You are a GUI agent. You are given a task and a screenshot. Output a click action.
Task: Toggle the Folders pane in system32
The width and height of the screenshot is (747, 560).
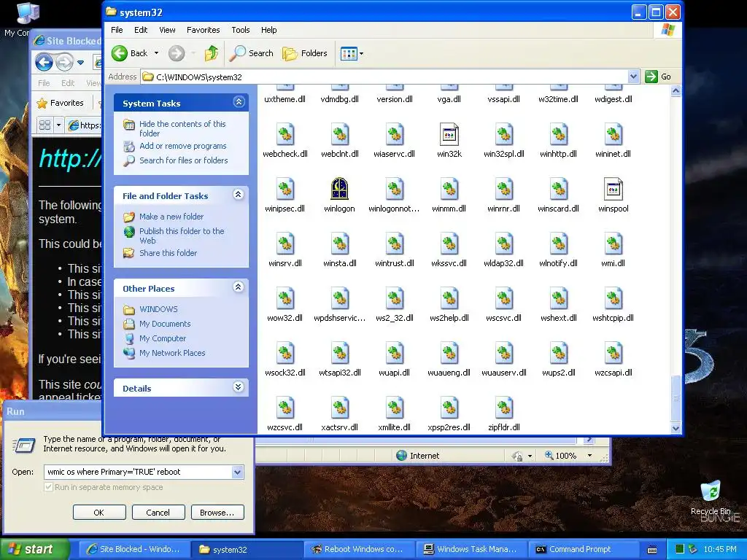[305, 53]
